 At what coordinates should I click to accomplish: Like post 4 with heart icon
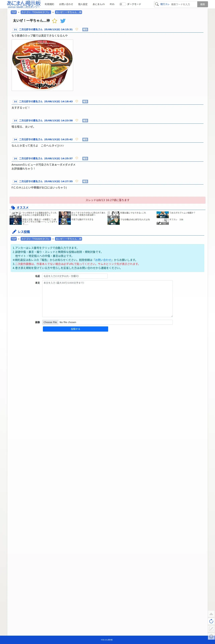coord(77,139)
